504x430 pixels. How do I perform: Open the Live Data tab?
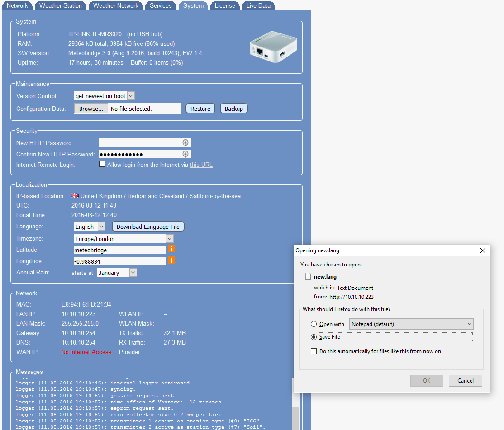pos(258,5)
